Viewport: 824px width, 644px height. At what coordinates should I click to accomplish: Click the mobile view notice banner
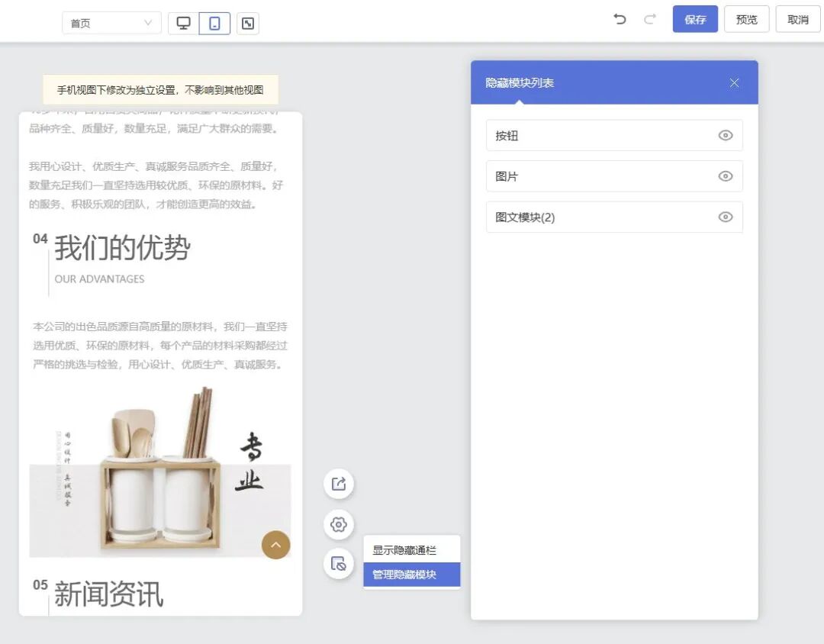click(x=160, y=90)
